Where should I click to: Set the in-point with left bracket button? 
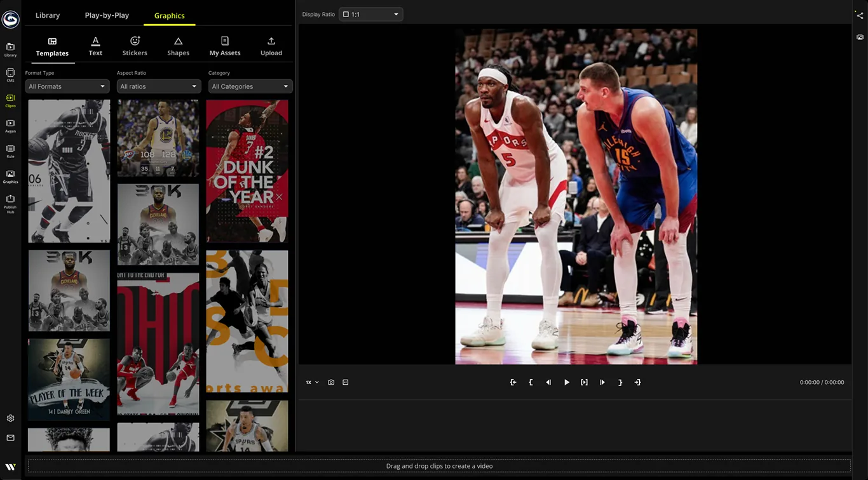531,382
